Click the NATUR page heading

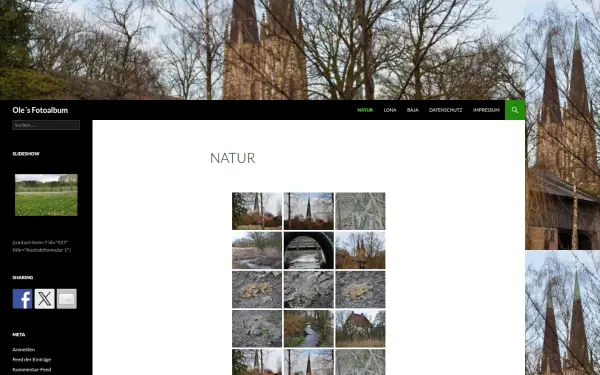233,158
